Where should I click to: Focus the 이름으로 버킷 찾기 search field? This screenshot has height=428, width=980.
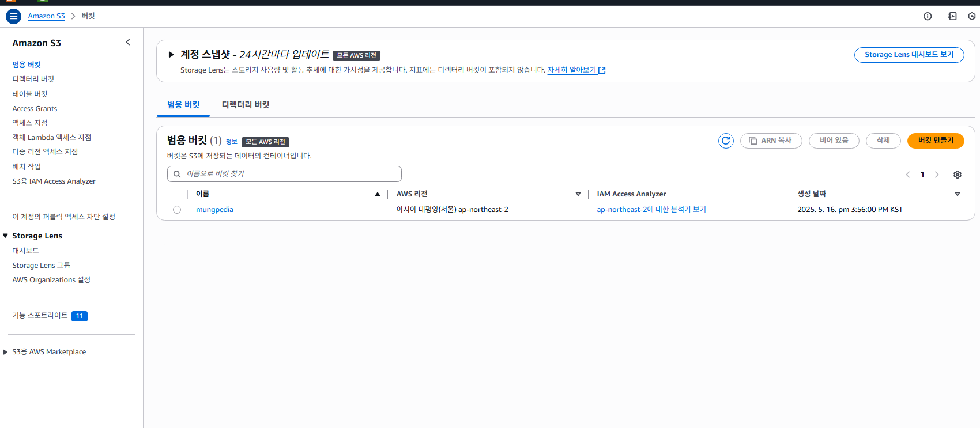coord(284,174)
